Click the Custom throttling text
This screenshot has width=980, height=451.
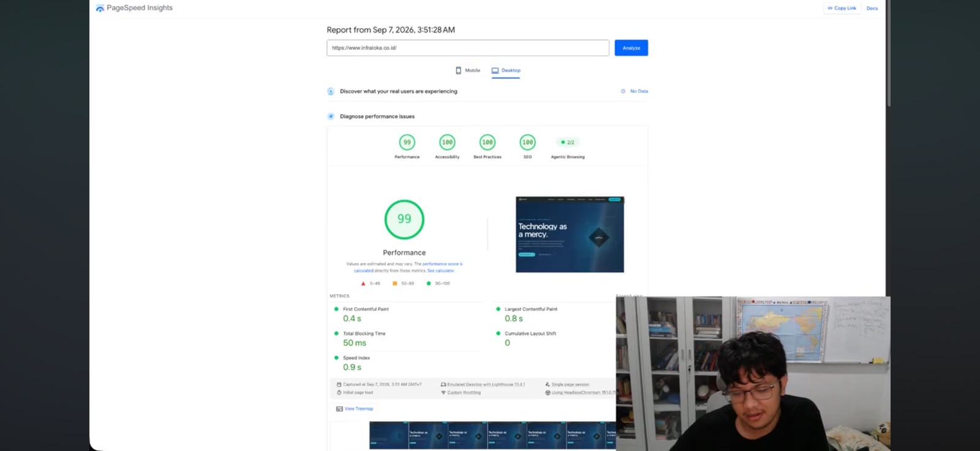(464, 393)
